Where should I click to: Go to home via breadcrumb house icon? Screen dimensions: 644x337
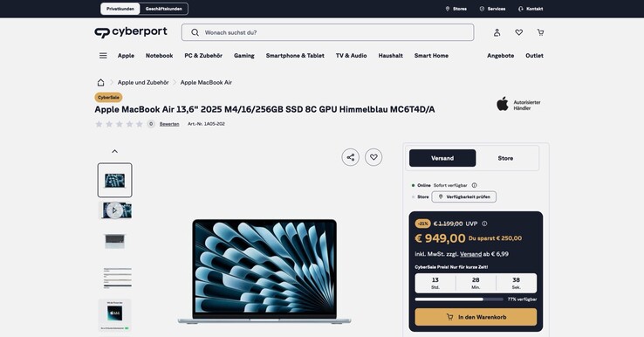tap(100, 82)
